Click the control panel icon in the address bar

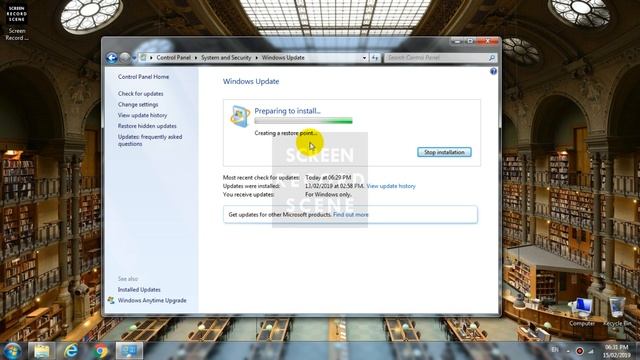pyautogui.click(x=143, y=58)
